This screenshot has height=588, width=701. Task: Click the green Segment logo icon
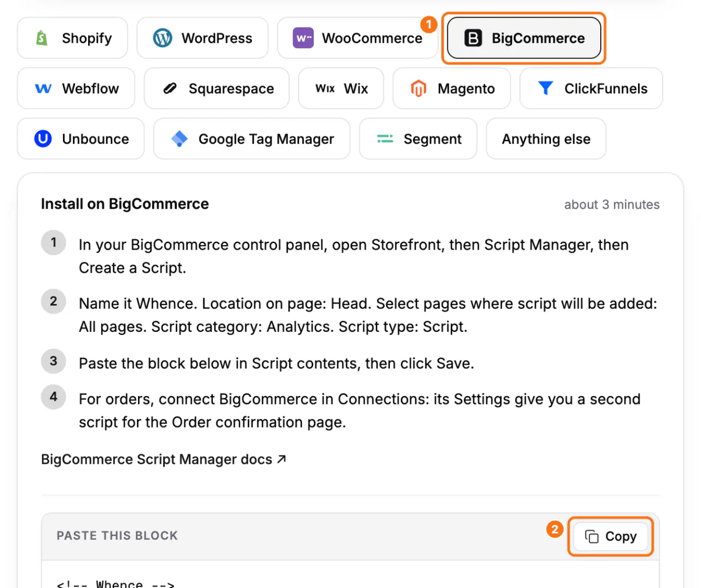point(385,139)
